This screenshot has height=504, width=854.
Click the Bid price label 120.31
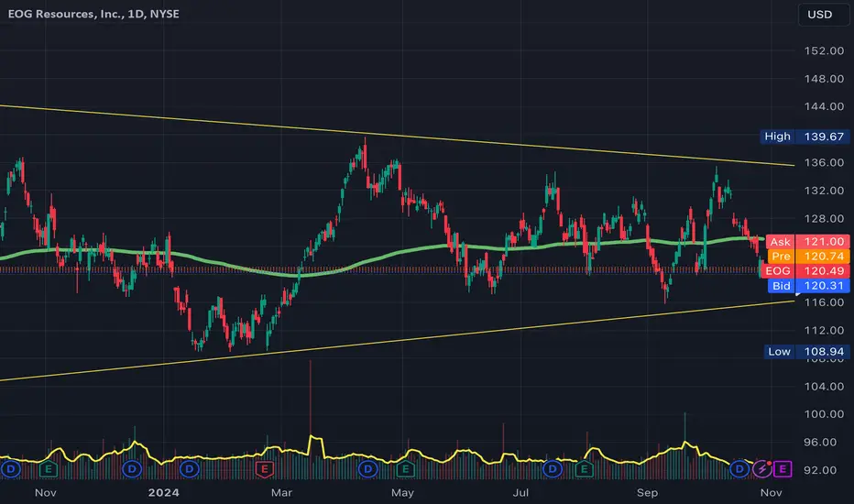[809, 286]
